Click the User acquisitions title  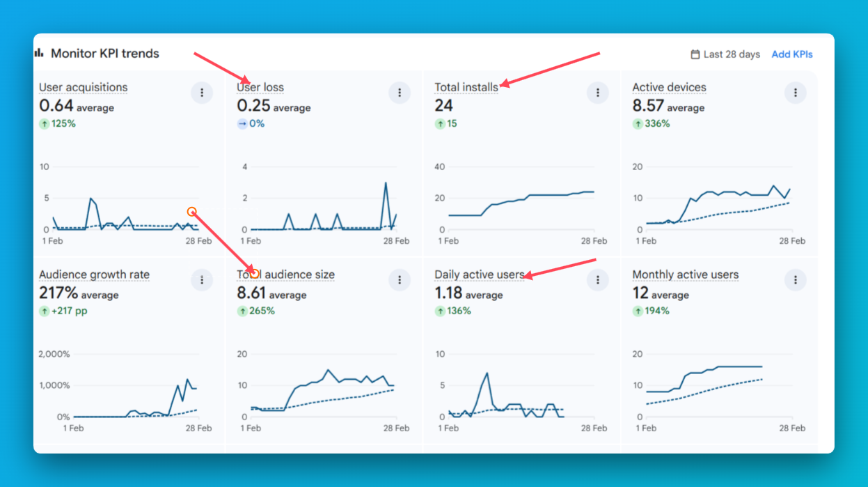[x=83, y=87]
